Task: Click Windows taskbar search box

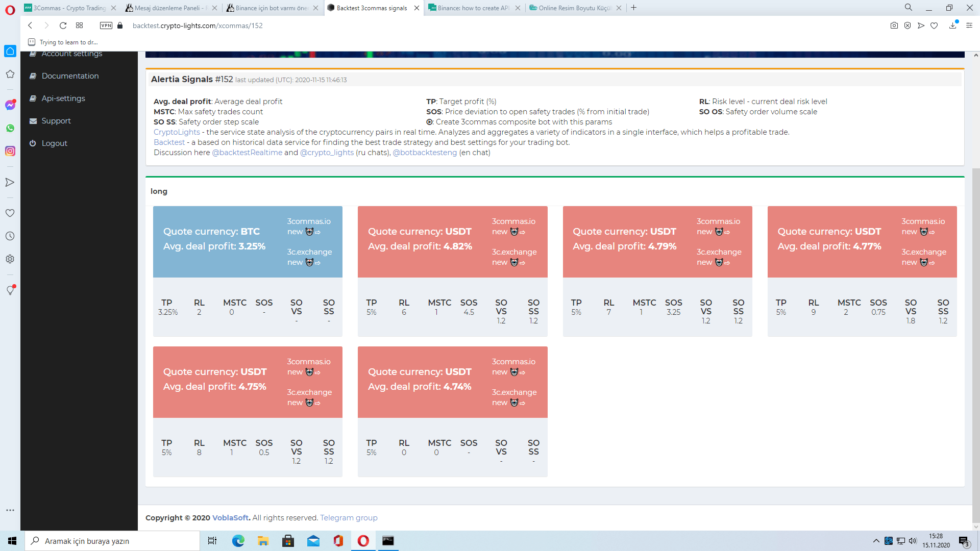Action: (112, 541)
